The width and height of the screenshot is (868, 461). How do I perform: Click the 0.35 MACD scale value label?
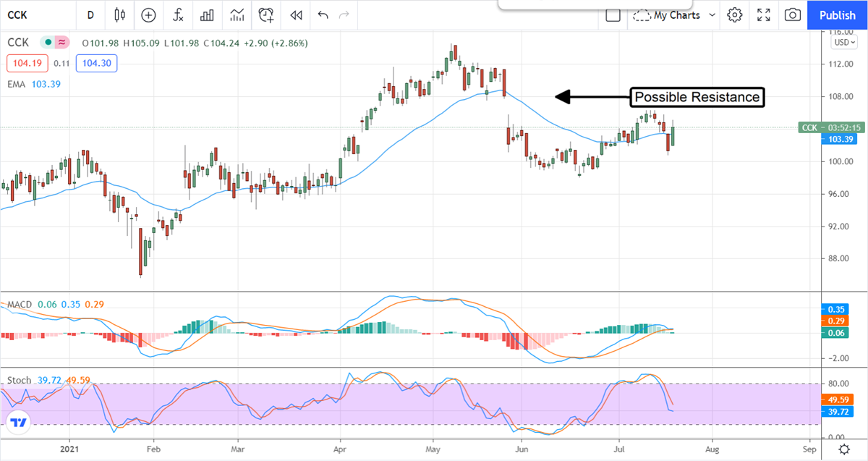point(835,308)
